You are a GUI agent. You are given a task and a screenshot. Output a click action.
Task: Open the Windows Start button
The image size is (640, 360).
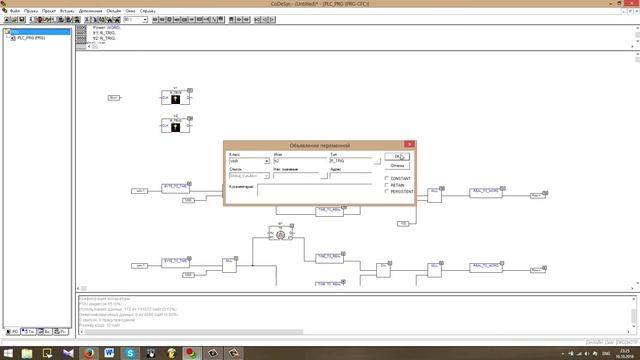[x=8, y=353]
